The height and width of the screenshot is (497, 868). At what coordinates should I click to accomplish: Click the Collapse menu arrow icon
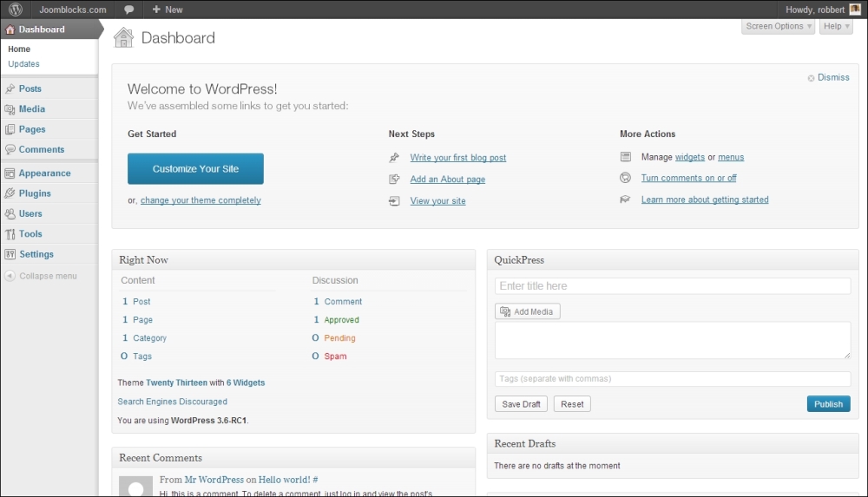pos(10,276)
